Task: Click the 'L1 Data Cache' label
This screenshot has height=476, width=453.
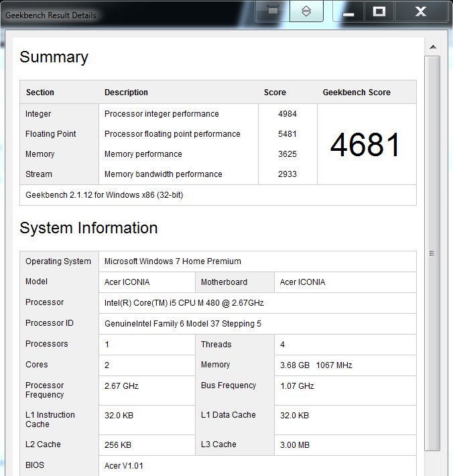Action: click(x=228, y=415)
